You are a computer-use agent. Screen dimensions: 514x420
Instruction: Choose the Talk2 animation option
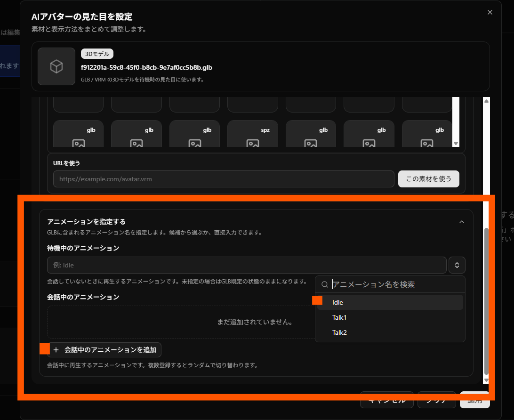pos(390,332)
